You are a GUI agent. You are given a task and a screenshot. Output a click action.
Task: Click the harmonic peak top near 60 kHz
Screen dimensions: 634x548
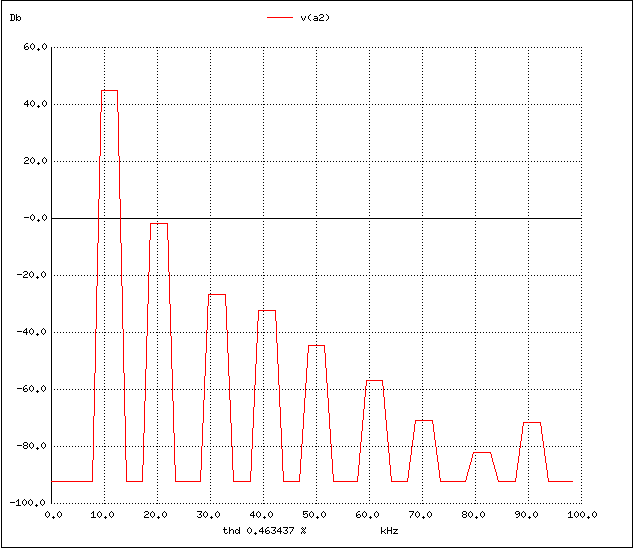point(374,381)
